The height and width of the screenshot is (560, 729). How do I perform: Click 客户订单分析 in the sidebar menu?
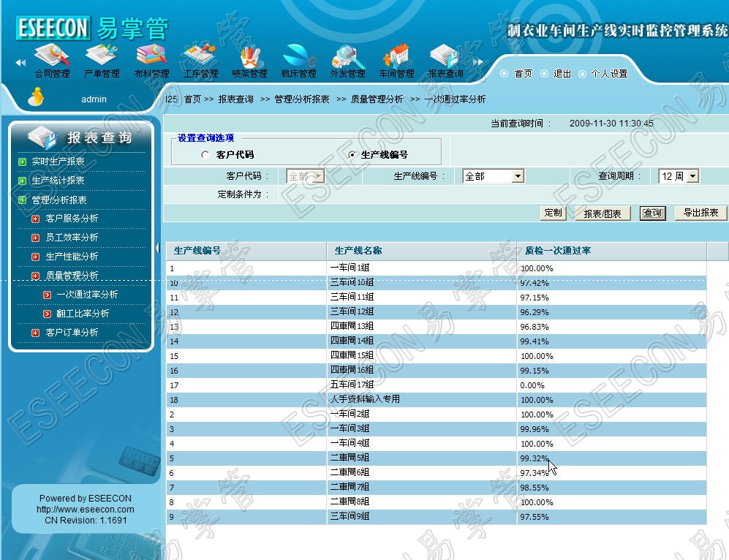tap(72, 333)
